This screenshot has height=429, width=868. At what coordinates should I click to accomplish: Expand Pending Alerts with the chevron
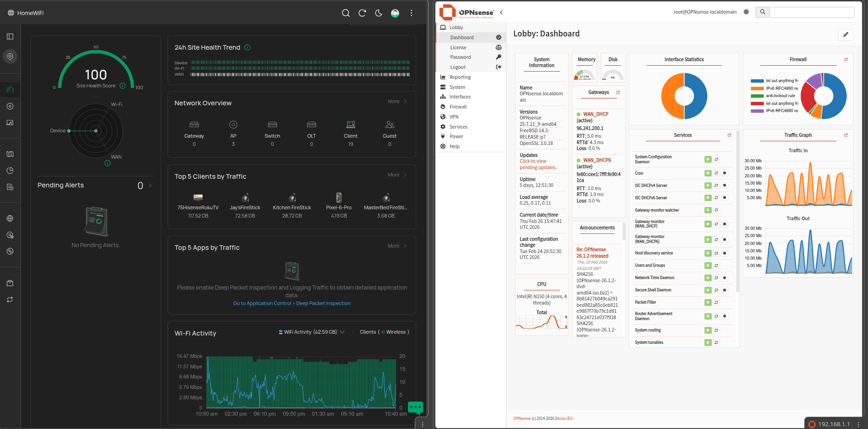pyautogui.click(x=150, y=186)
